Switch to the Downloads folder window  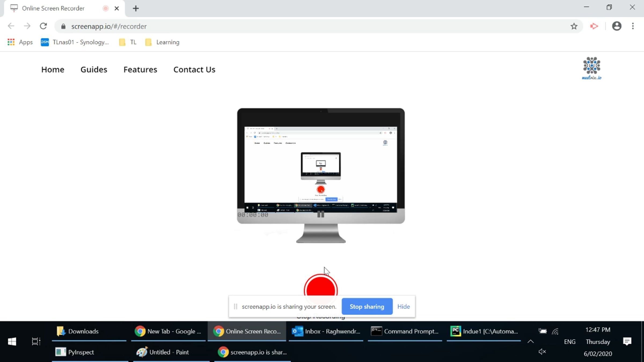89,331
